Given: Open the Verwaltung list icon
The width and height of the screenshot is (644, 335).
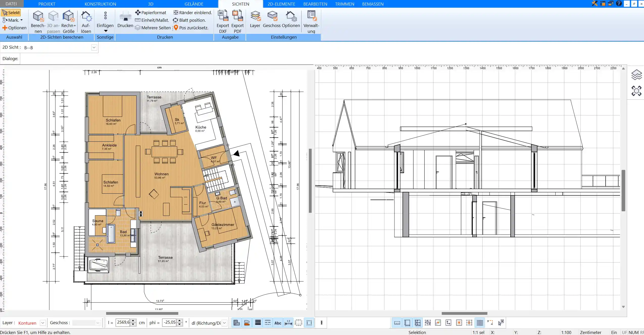Looking at the screenshot, I should coord(311,16).
